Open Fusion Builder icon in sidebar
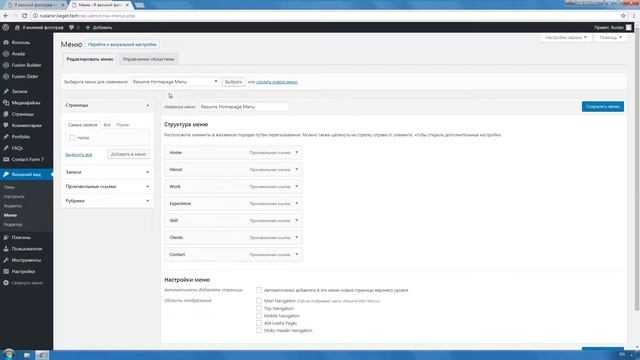This screenshot has width=640, height=360. pyautogui.click(x=6, y=65)
